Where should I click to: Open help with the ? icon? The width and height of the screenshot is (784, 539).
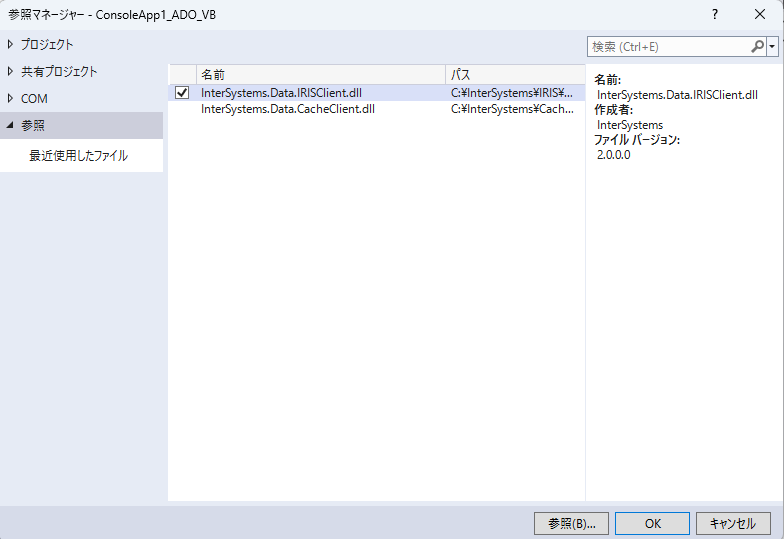[x=714, y=15]
